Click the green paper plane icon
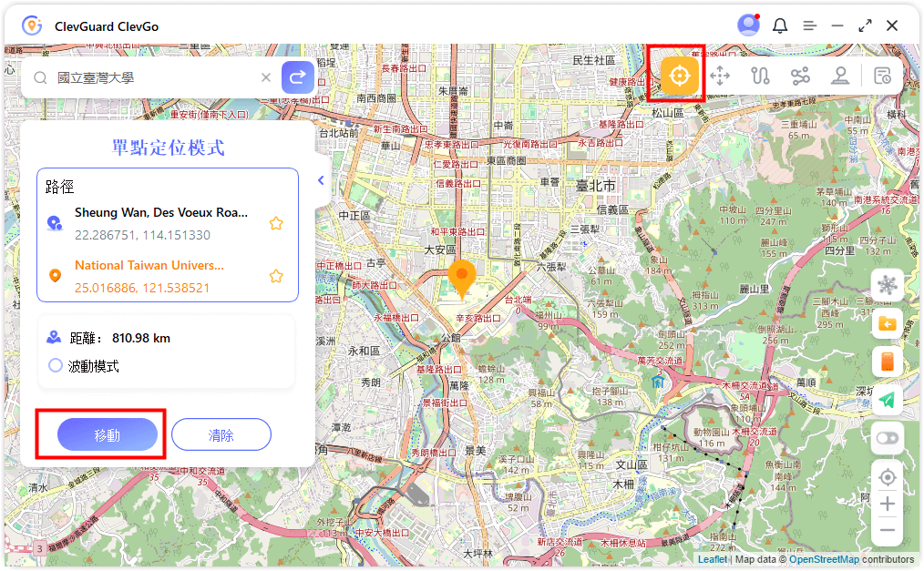Screen dimensions: 924x571 point(887,400)
